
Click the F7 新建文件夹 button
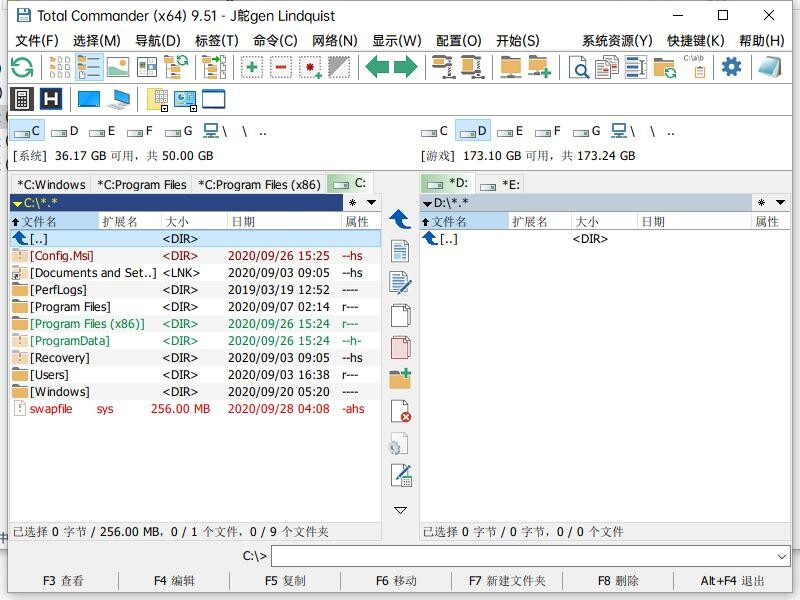(x=507, y=581)
